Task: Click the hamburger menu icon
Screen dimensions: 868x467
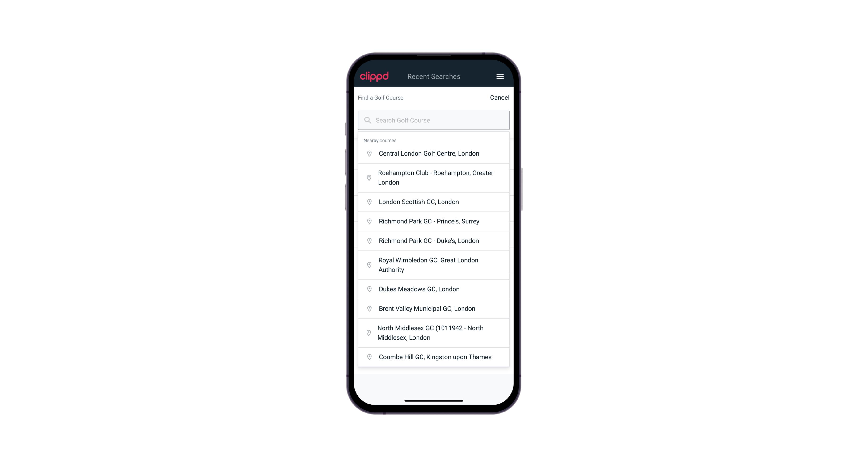Action: (500, 76)
